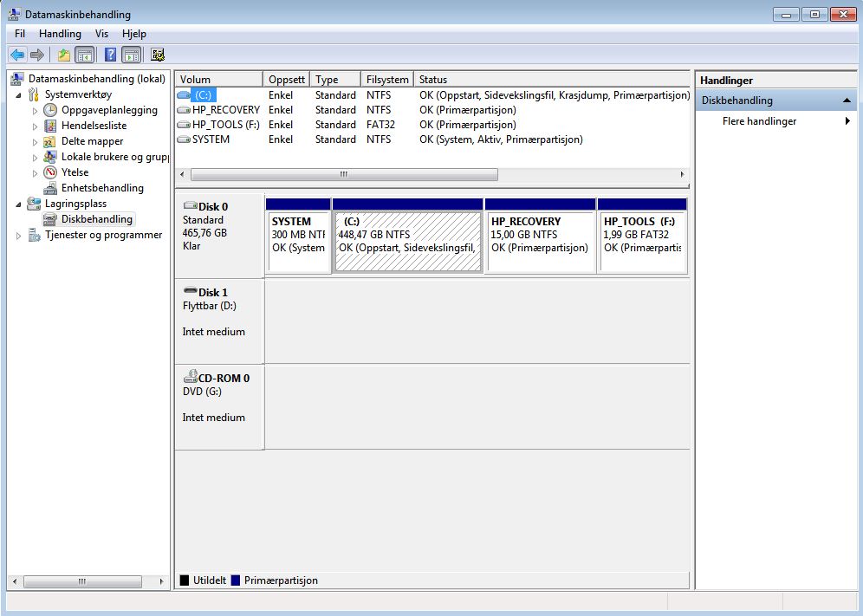863x616 pixels.
Task: Click the Ytelse performance icon
Action: (x=50, y=172)
